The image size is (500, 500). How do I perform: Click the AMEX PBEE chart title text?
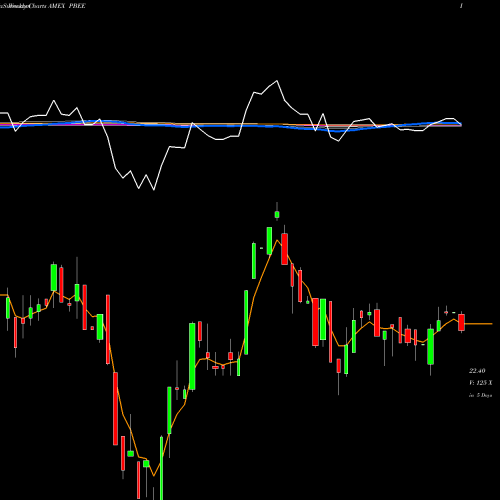point(67,6)
